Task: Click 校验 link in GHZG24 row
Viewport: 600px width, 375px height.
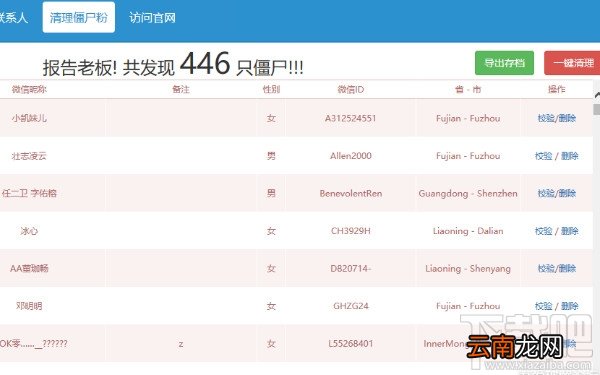Action: [x=543, y=306]
